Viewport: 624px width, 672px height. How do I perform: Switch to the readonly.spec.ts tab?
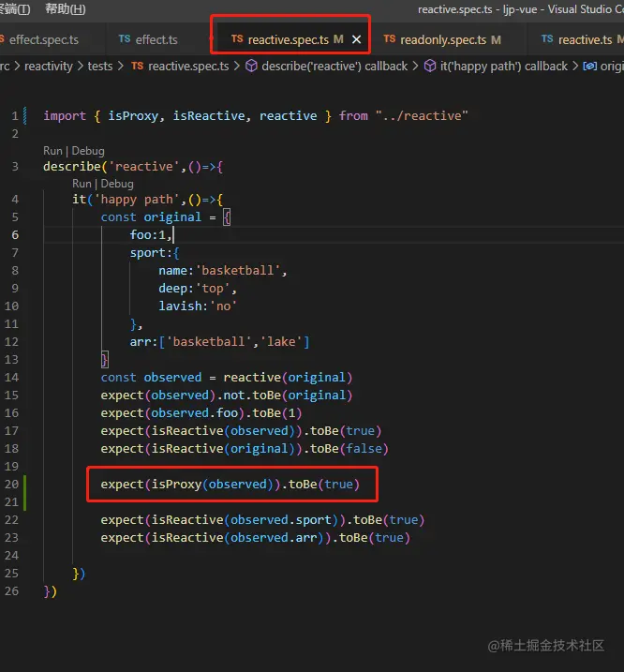[442, 40]
